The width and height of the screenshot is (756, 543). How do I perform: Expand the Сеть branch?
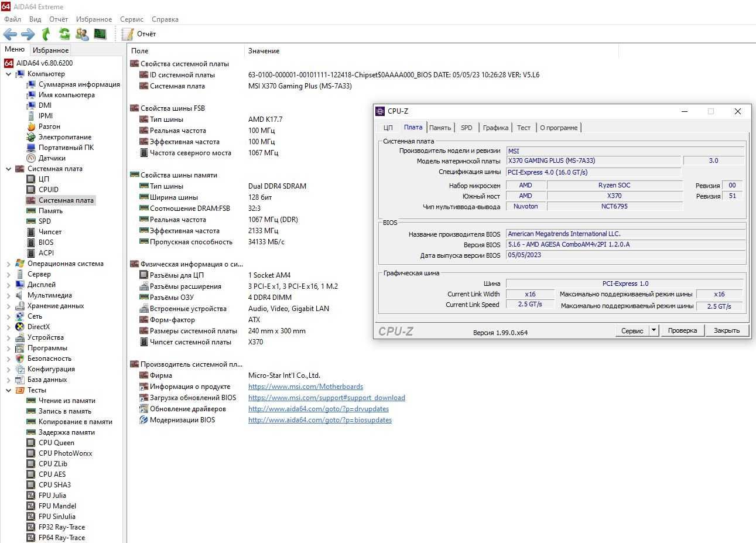[x=8, y=316]
